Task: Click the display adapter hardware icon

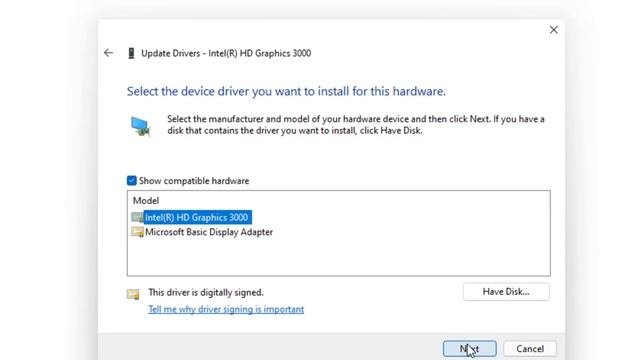Action: (141, 126)
